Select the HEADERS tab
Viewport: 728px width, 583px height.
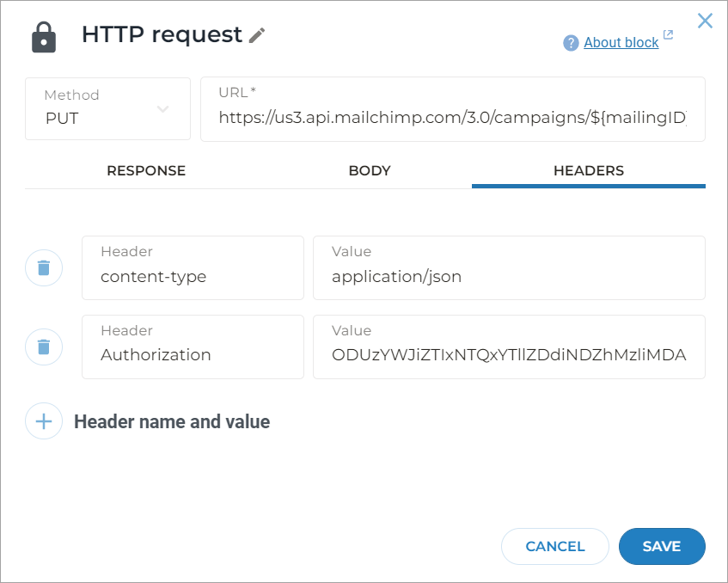[x=588, y=170]
